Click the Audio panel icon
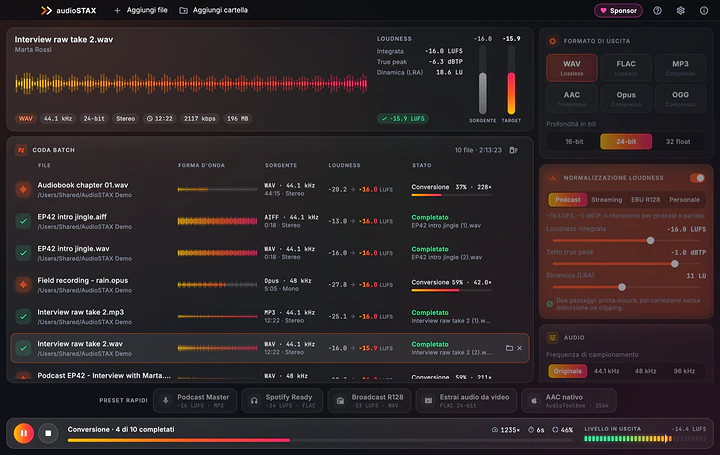This screenshot has width=720, height=455. (552, 337)
